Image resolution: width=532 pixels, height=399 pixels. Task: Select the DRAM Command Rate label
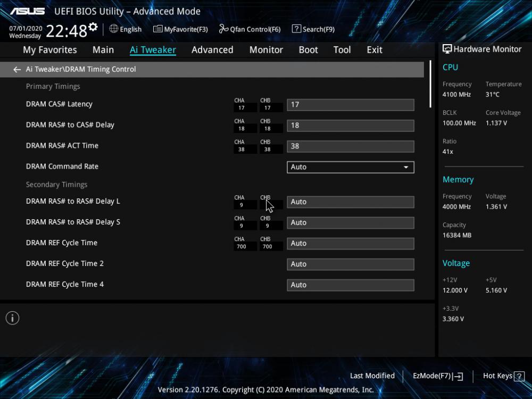point(62,166)
